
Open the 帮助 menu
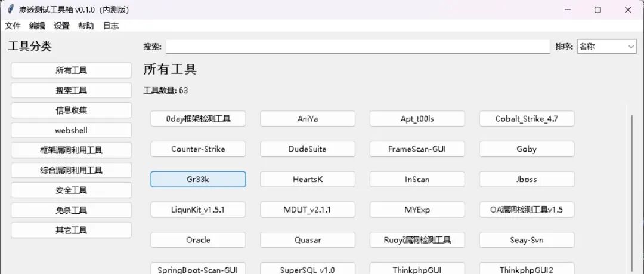click(86, 26)
